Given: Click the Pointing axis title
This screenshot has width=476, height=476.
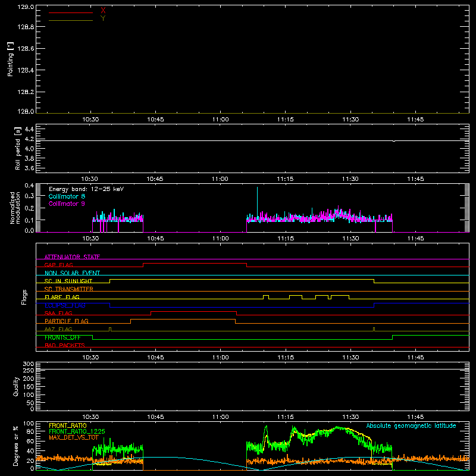Looking at the screenshot, I should (x=11, y=59).
